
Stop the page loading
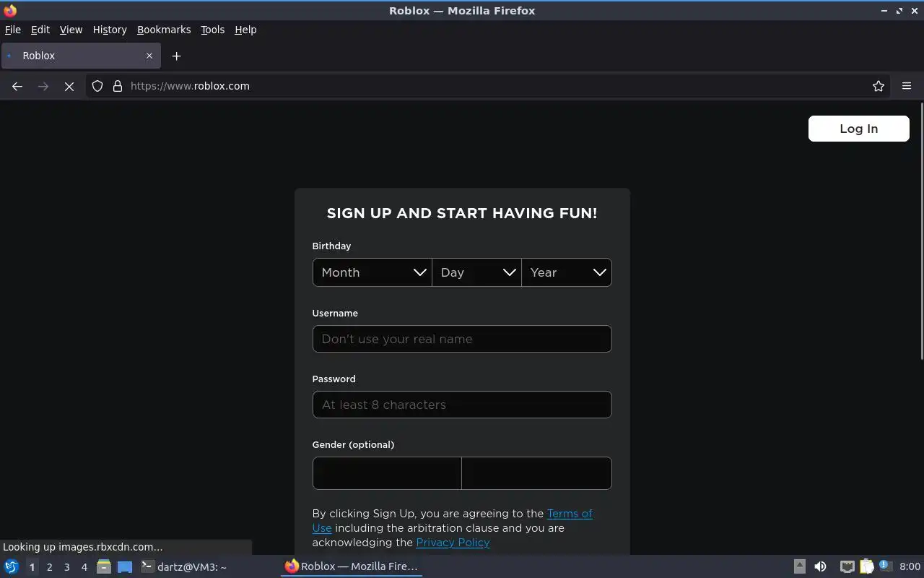[69, 86]
